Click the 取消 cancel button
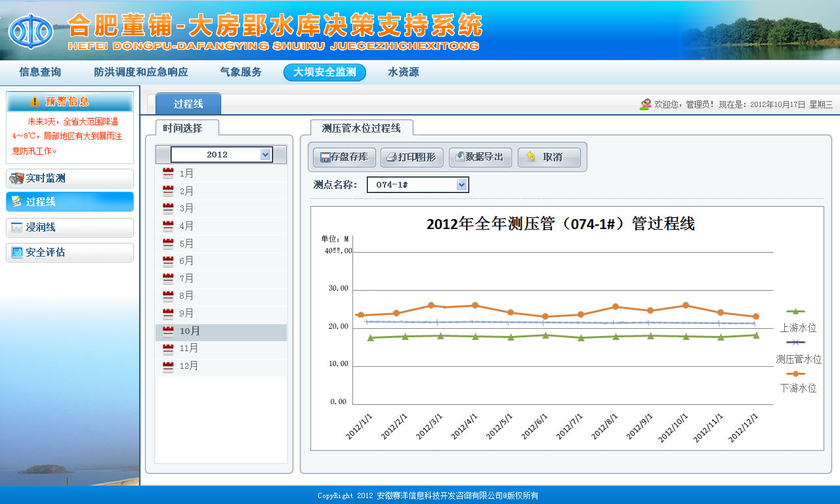 click(549, 157)
